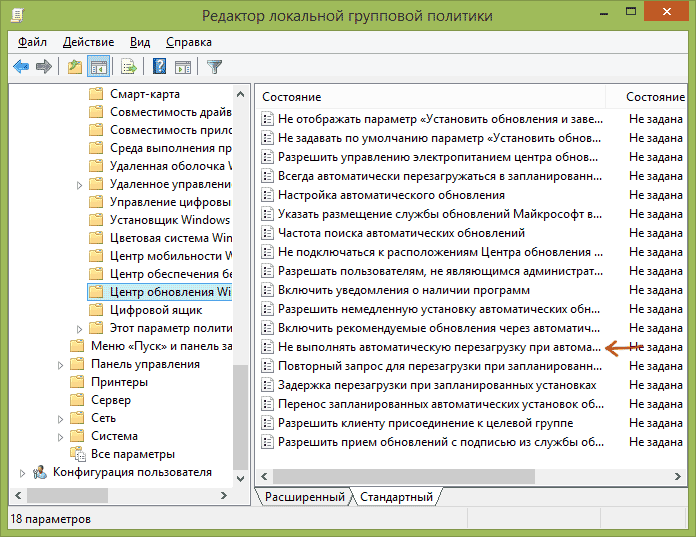Click the folder icon beside Цифровой ящик
The height and width of the screenshot is (537, 696).
96,310
